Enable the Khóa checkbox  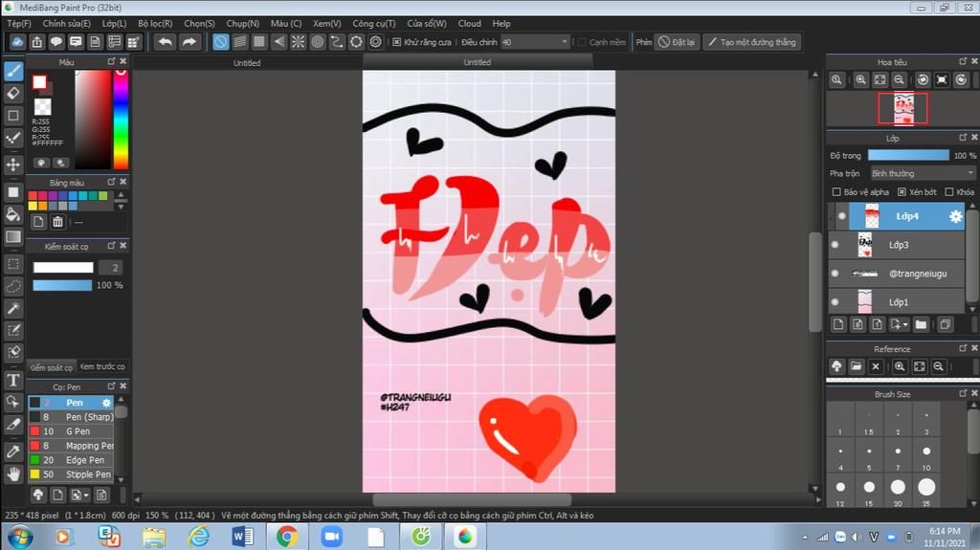click(949, 192)
